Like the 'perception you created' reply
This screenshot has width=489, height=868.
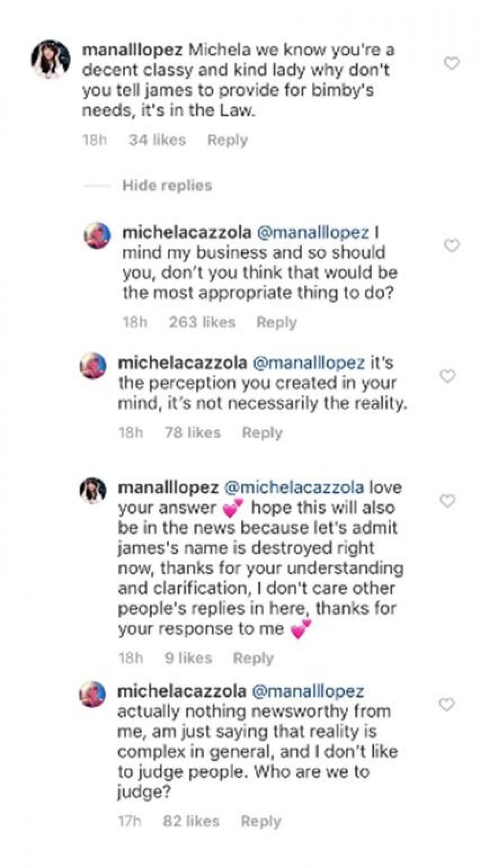447,376
